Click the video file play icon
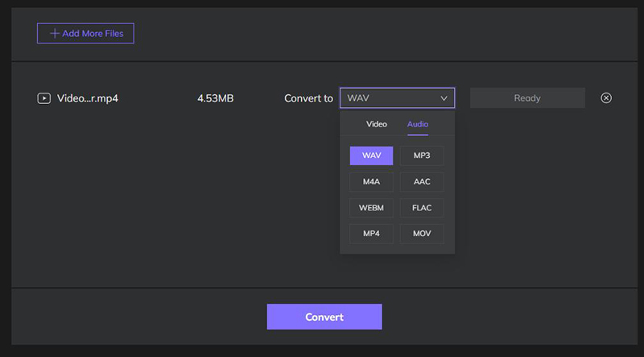This screenshot has width=644, height=357. pos(44,98)
